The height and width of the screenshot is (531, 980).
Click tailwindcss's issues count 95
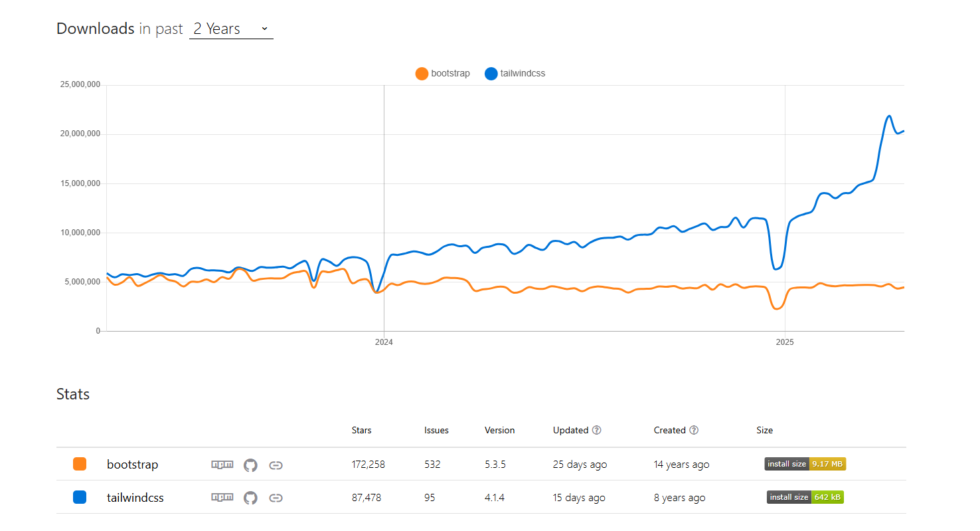[x=430, y=497]
